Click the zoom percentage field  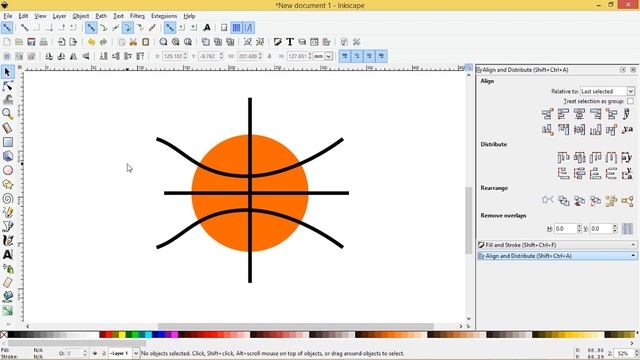click(x=623, y=353)
